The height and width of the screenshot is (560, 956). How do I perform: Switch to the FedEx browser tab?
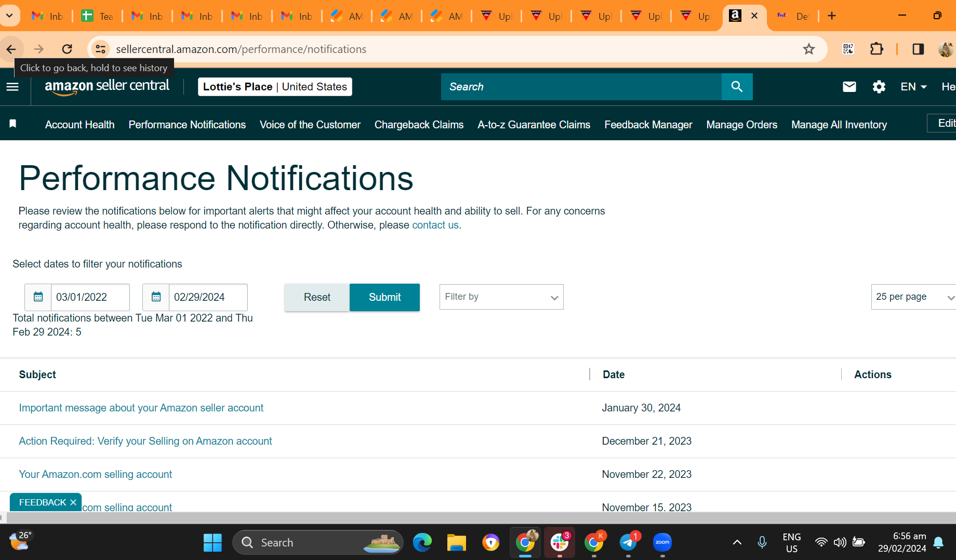793,16
